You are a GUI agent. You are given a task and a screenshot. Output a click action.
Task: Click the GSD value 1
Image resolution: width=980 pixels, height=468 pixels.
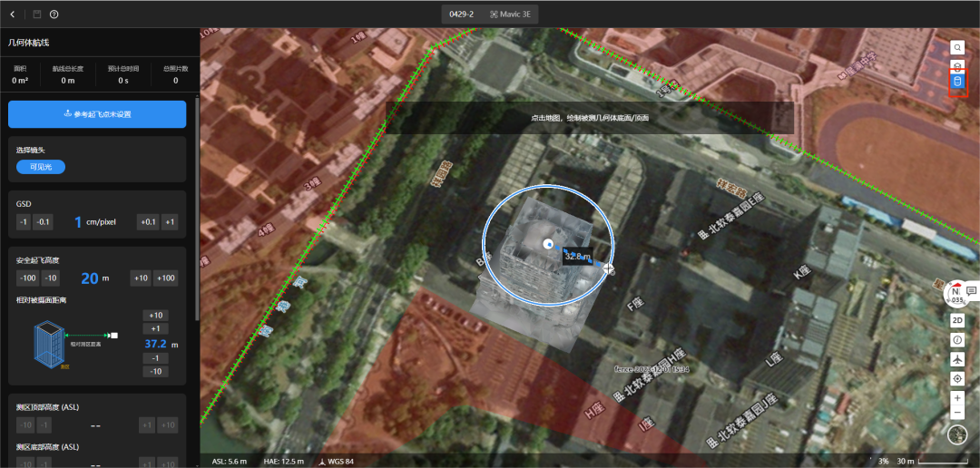pyautogui.click(x=78, y=222)
